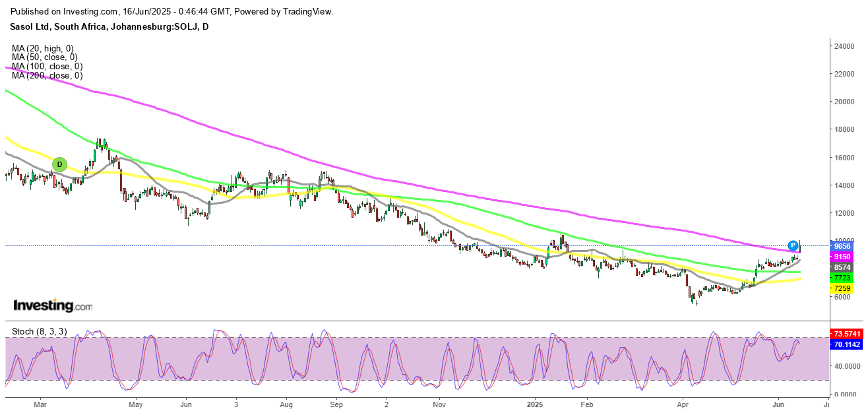Select the blue 9656 current price tag
The height and width of the screenshot is (413, 868).
pos(842,245)
